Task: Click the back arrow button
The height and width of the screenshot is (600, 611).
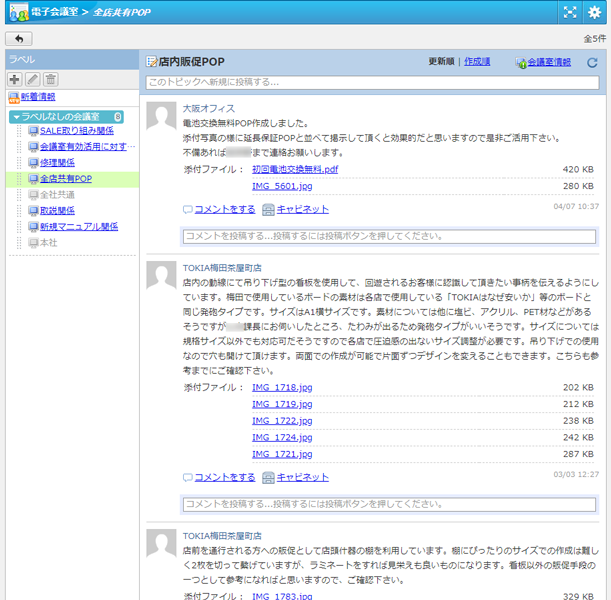Action: 19,39
